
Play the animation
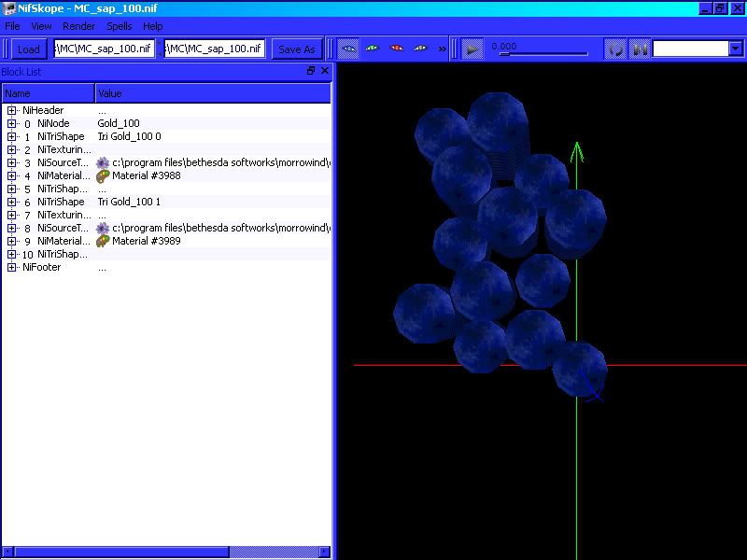[472, 49]
